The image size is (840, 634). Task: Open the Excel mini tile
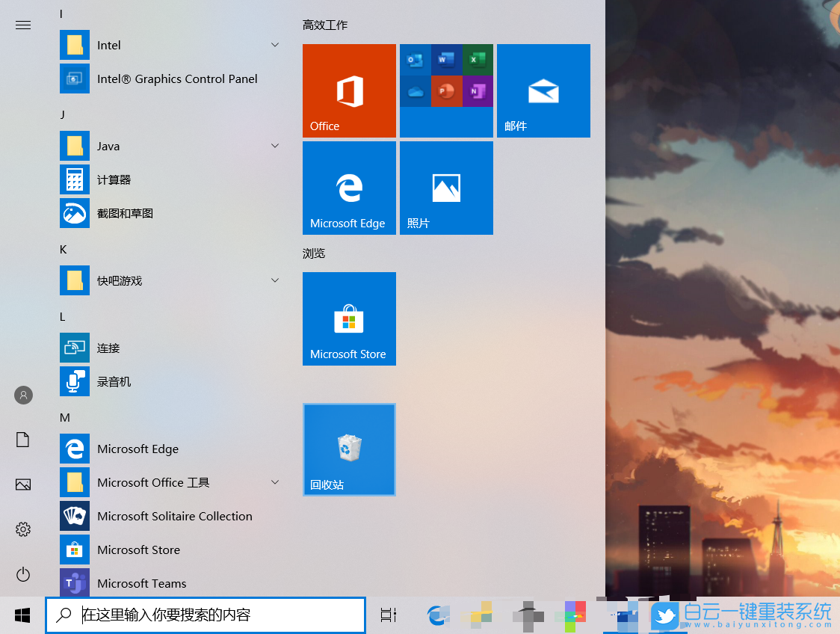(478, 59)
